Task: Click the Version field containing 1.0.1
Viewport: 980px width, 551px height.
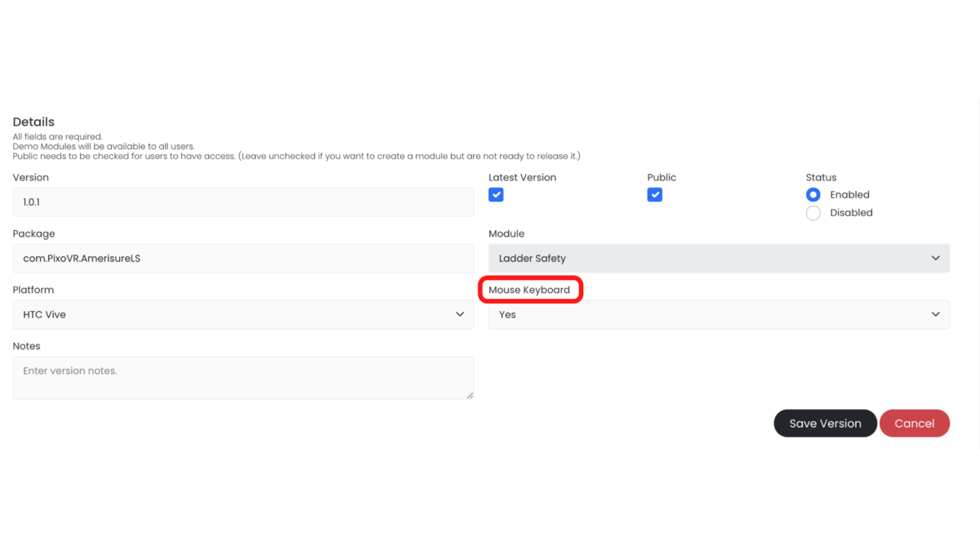Action: tap(243, 202)
